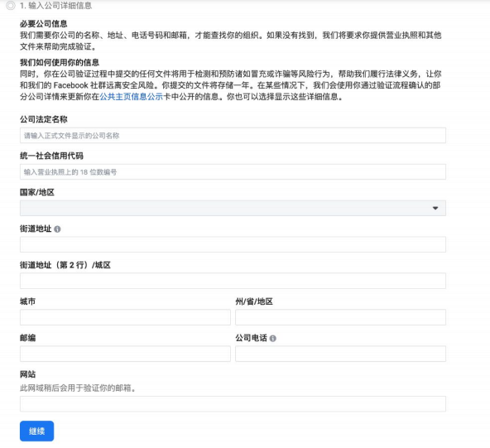Focus the 公司法定名称 input field
This screenshot has width=490, height=448.
(x=233, y=135)
